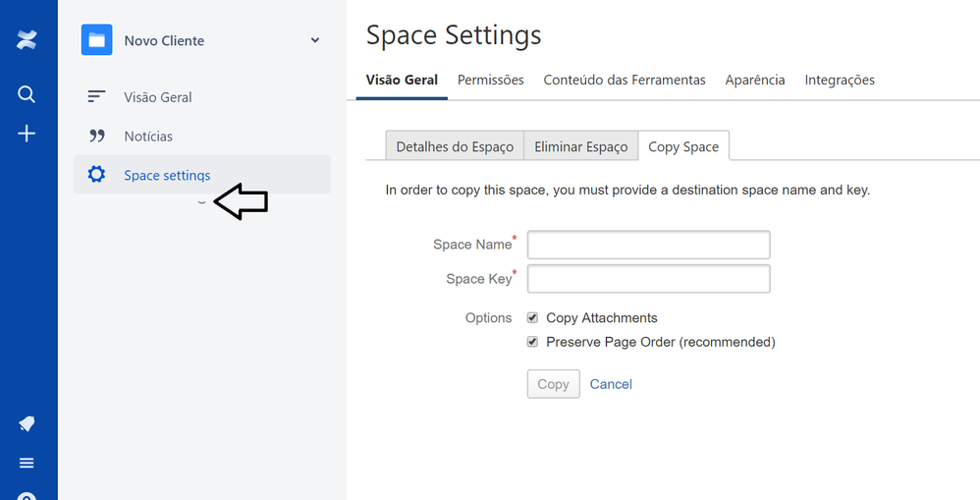Open the Aparência tab
The image size is (980, 500).
point(754,80)
